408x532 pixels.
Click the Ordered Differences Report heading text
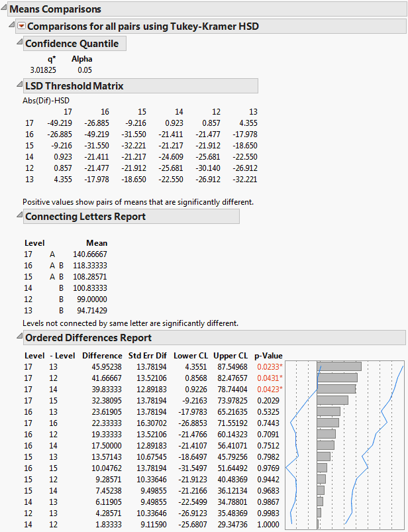point(88,338)
